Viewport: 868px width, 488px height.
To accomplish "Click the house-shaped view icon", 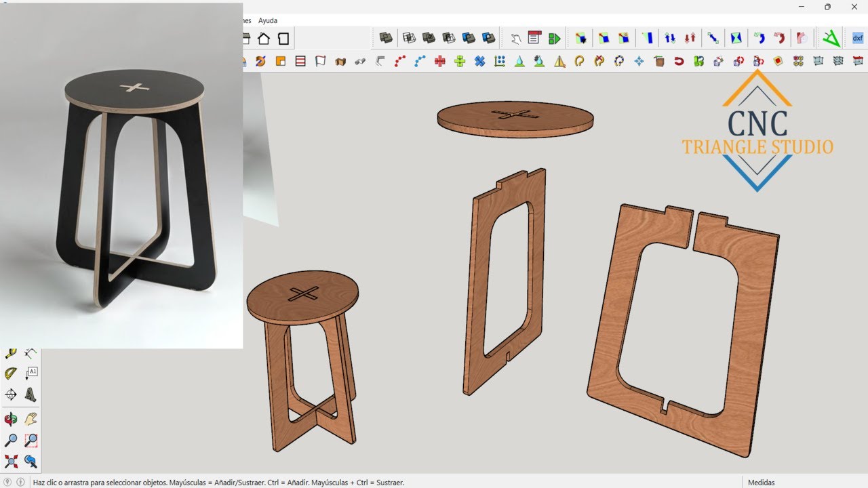I will tap(264, 39).
